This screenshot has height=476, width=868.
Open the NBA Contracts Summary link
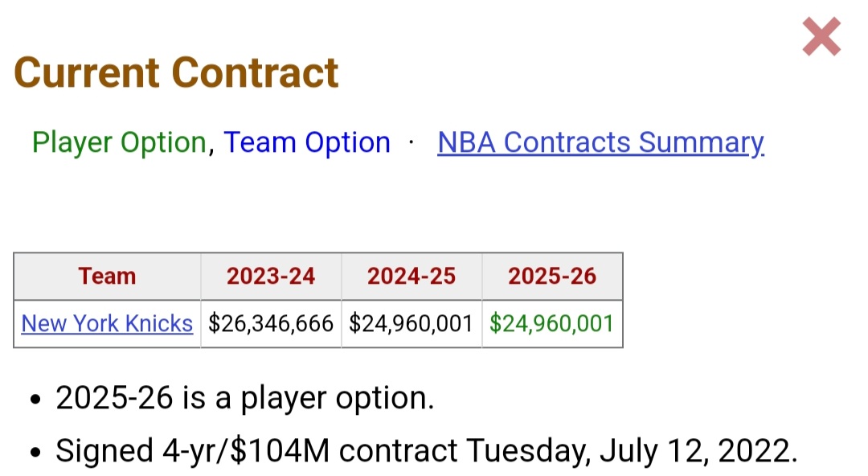(600, 142)
